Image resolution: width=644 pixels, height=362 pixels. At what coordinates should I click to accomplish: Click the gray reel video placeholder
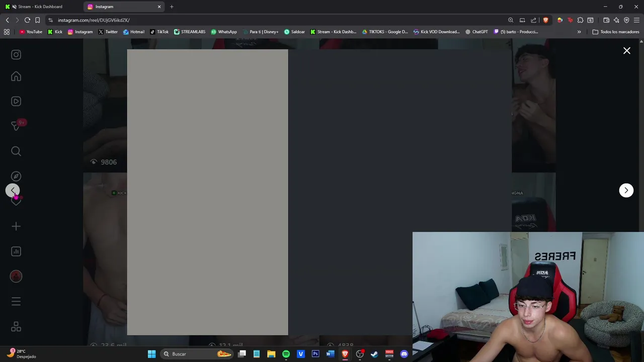[x=207, y=192]
